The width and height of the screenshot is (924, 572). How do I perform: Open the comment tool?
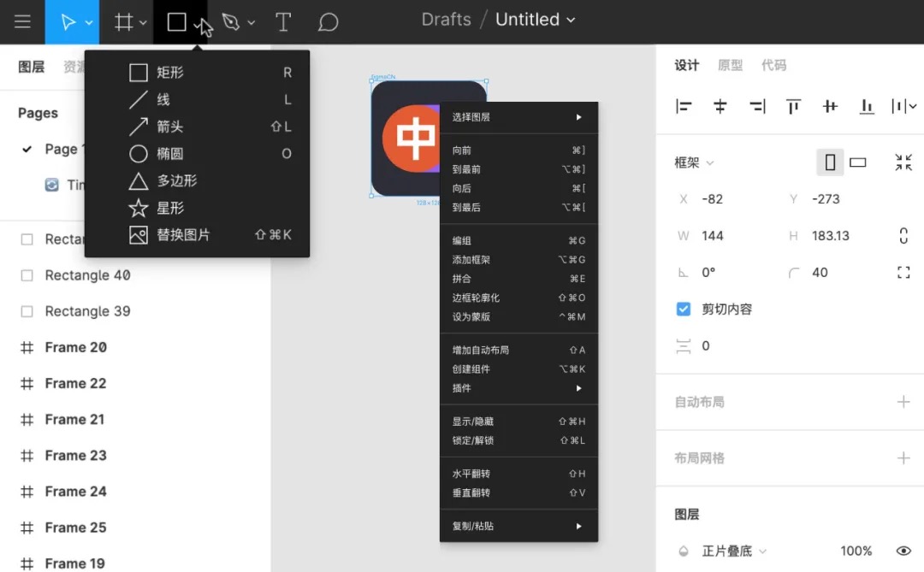tap(328, 21)
